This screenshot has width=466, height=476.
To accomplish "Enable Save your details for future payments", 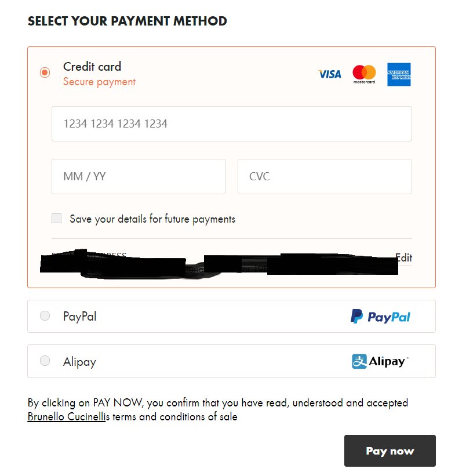I will coord(56,218).
